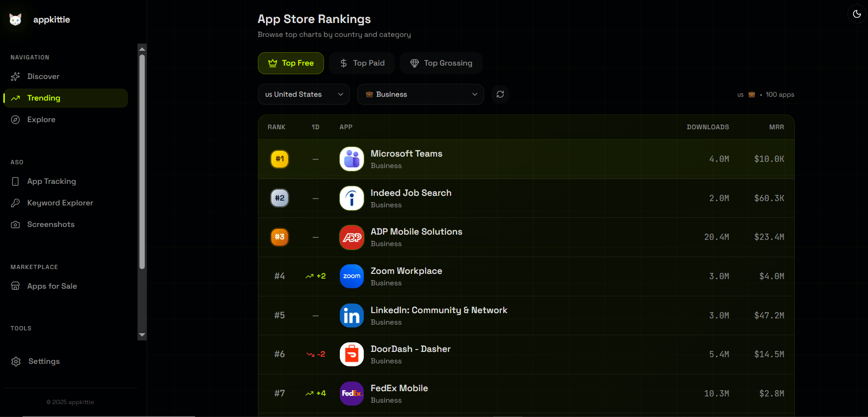The image size is (868, 417).
Task: Click the Apps for Sale store icon
Action: tap(15, 286)
